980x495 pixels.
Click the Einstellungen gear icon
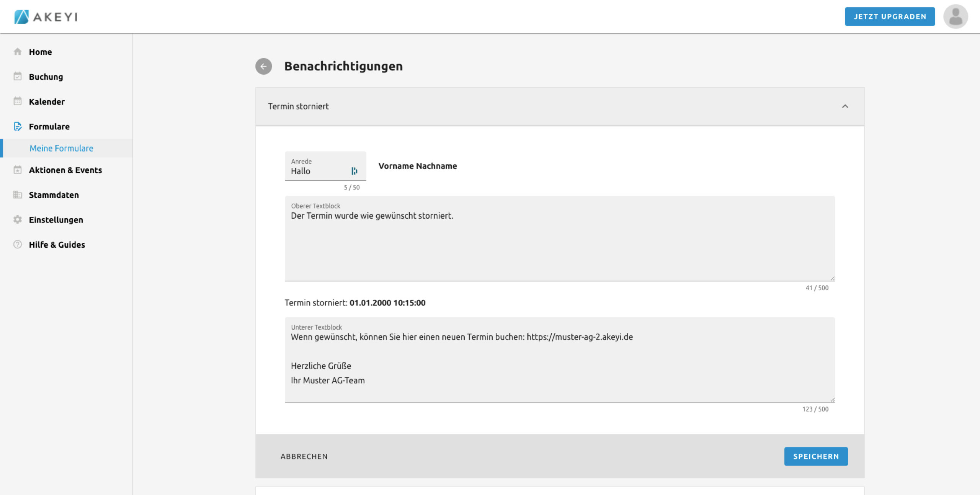click(x=18, y=220)
